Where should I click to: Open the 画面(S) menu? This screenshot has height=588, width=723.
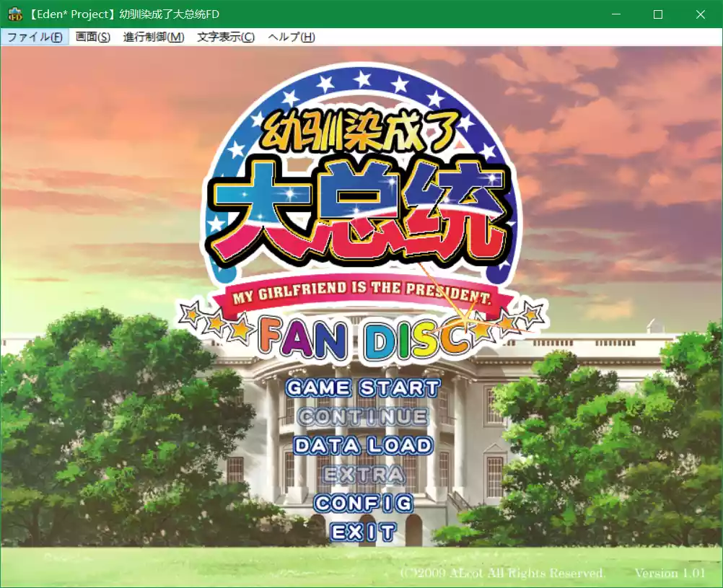point(93,37)
